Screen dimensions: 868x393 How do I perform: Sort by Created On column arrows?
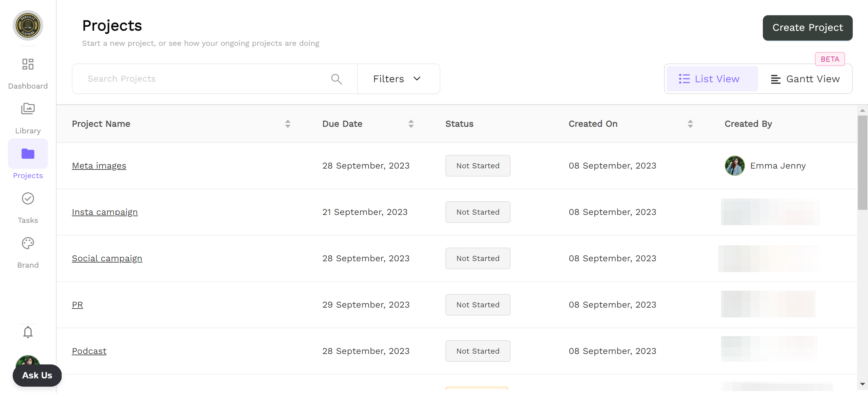point(690,124)
